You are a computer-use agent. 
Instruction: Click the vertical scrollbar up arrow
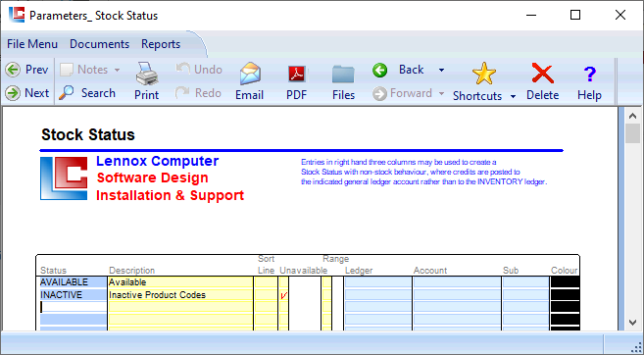632,116
